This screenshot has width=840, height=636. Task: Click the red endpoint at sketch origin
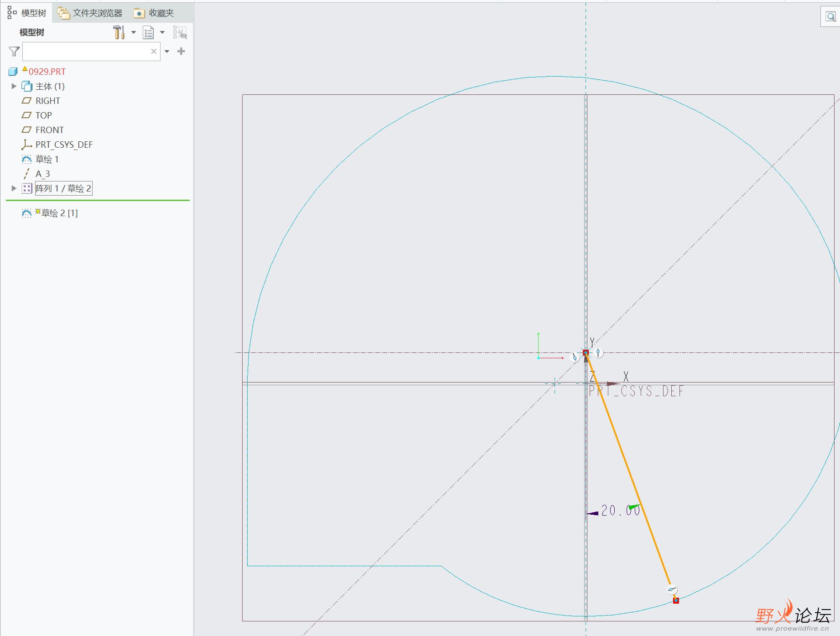pos(586,352)
